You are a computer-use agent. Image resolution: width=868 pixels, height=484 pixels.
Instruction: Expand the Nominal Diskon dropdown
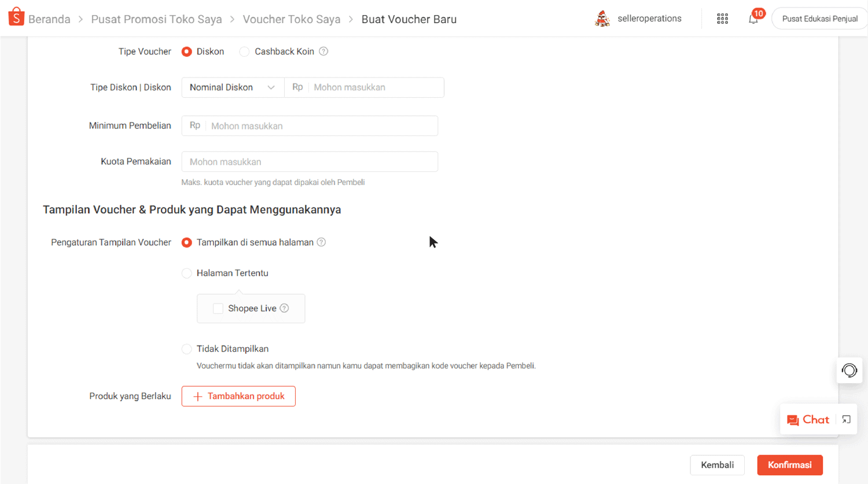233,87
